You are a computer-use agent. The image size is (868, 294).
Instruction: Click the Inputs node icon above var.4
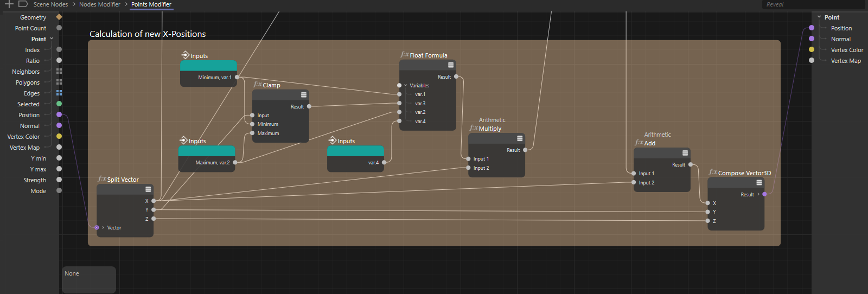[x=333, y=140]
